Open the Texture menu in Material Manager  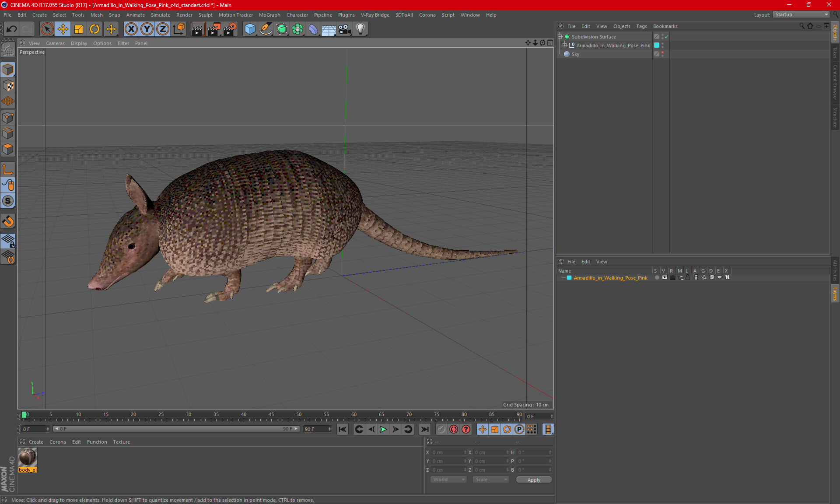[x=121, y=442]
